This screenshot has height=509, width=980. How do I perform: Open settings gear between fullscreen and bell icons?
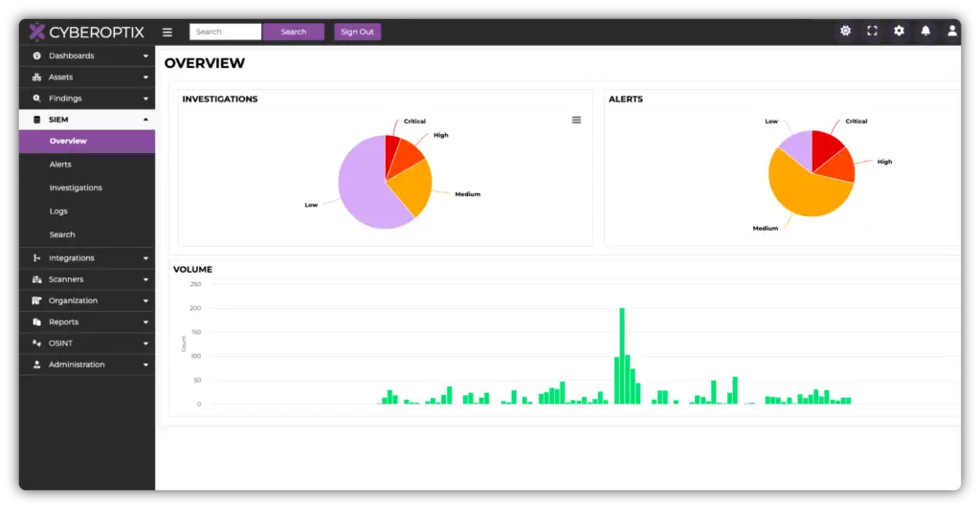click(899, 31)
